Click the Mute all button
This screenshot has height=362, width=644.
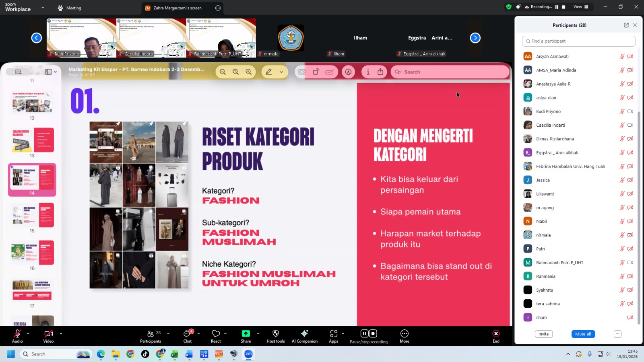point(583,334)
